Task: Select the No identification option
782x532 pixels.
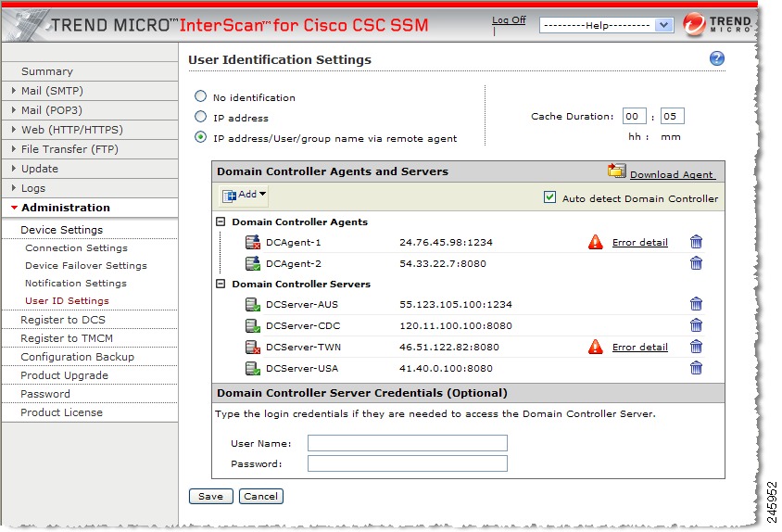Action: (200, 96)
